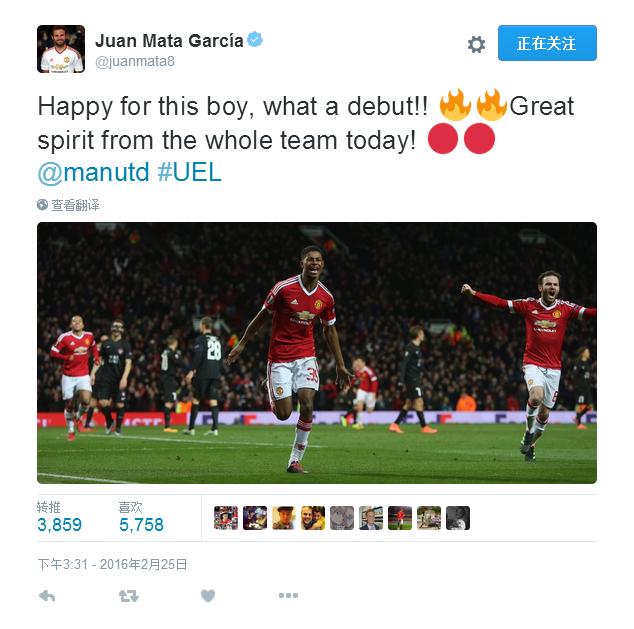Click the reply arrow icon
The width and height of the screenshot is (634, 629).
point(47,595)
